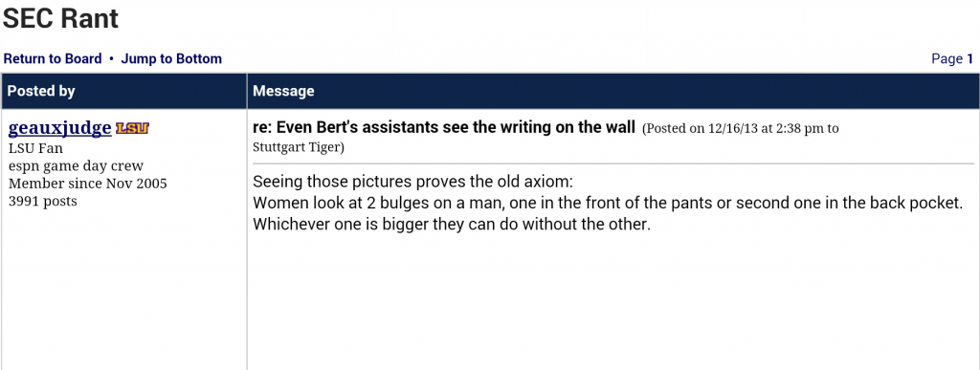
Task: Click the word Page in the pager
Action: tap(947, 59)
